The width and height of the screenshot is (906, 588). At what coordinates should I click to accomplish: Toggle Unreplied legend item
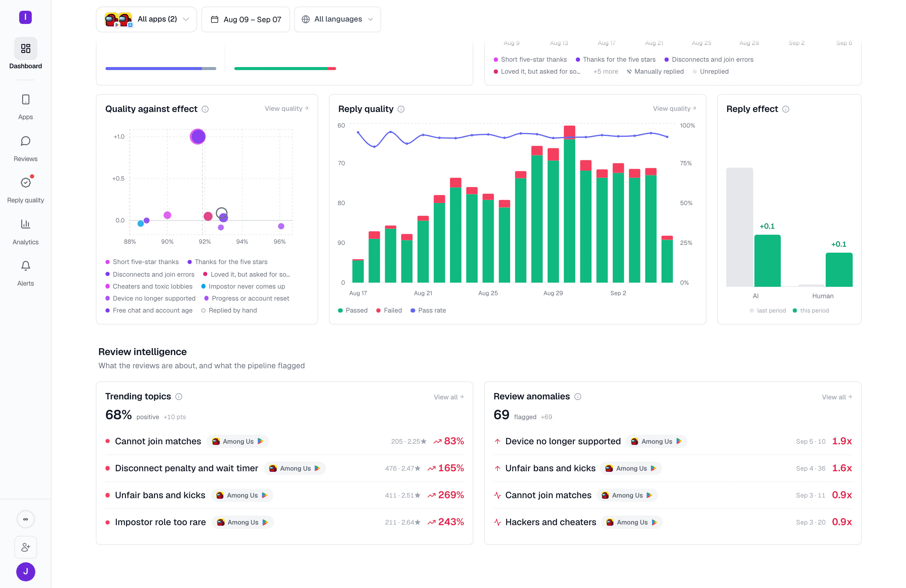(710, 72)
